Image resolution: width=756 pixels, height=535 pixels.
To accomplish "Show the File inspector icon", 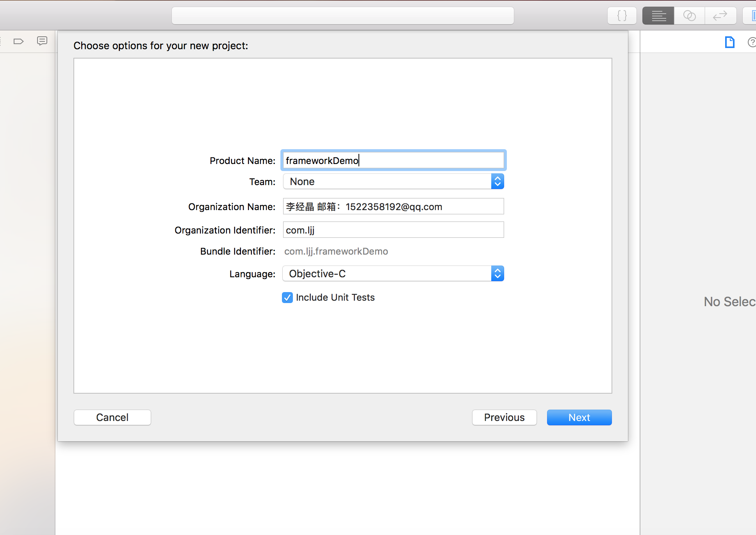I will pyautogui.click(x=729, y=42).
